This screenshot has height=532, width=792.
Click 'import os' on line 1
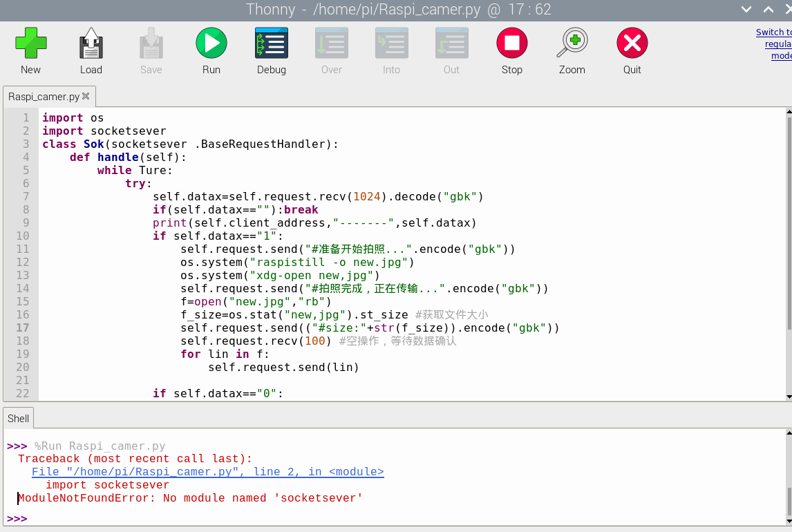tap(73, 117)
